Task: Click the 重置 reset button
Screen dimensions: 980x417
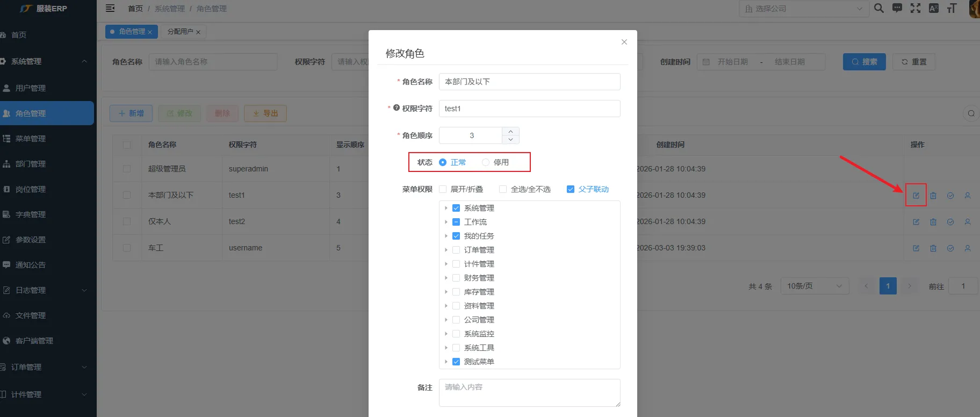Action: point(913,62)
